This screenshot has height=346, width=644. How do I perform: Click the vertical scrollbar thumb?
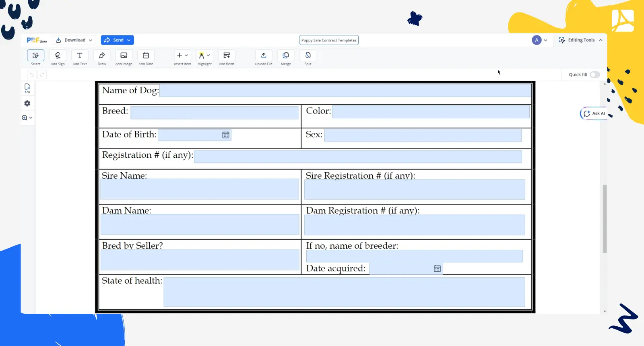click(605, 219)
